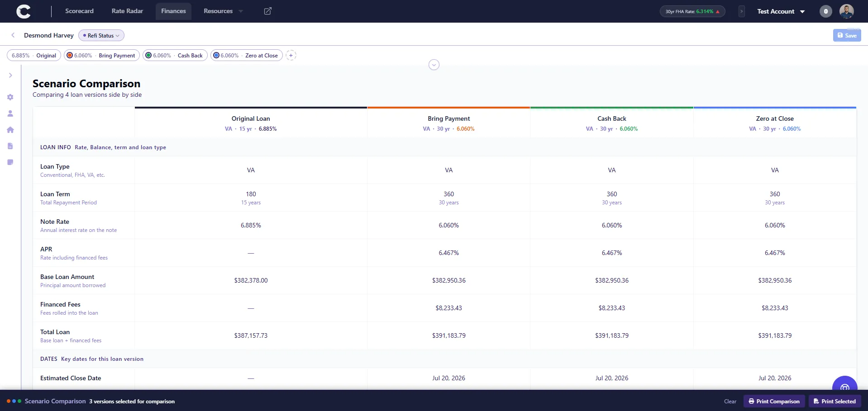
Task: Open the Test Account dropdown
Action: (x=781, y=11)
